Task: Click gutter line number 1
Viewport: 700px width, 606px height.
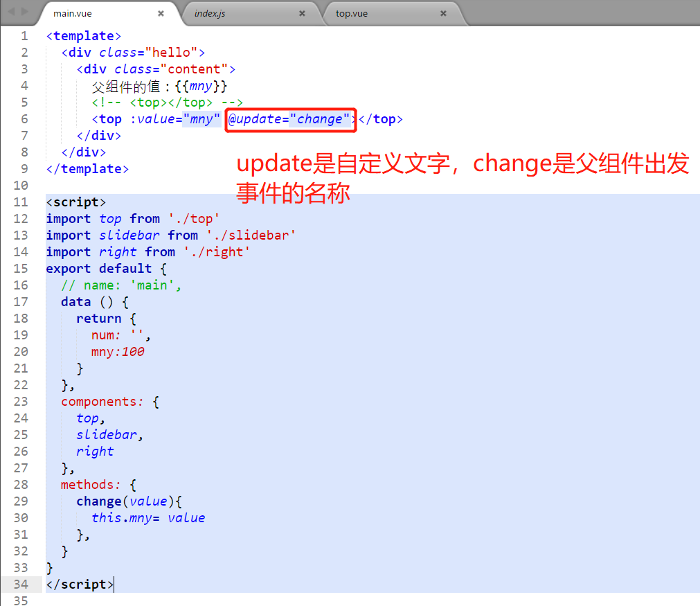Action: click(x=24, y=36)
